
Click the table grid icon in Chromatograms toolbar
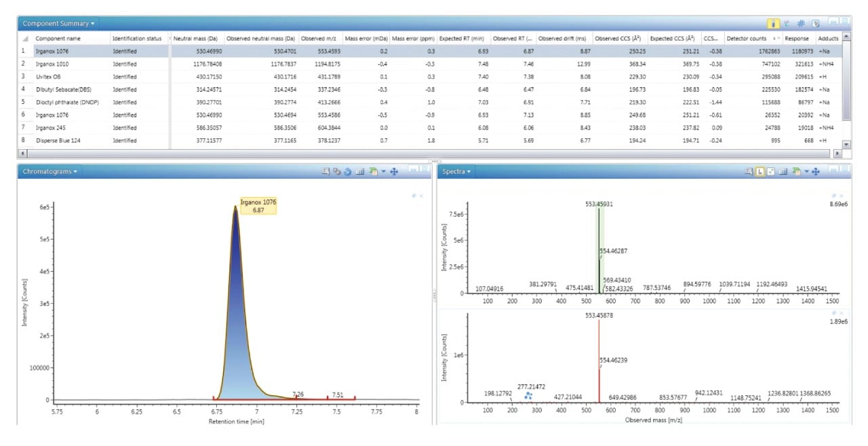pos(359,171)
